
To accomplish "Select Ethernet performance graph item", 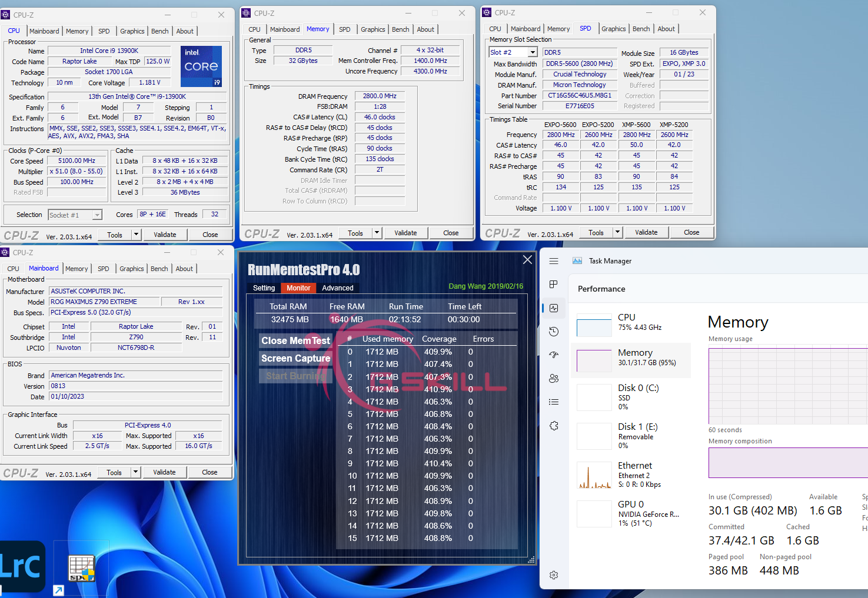I will click(x=631, y=475).
